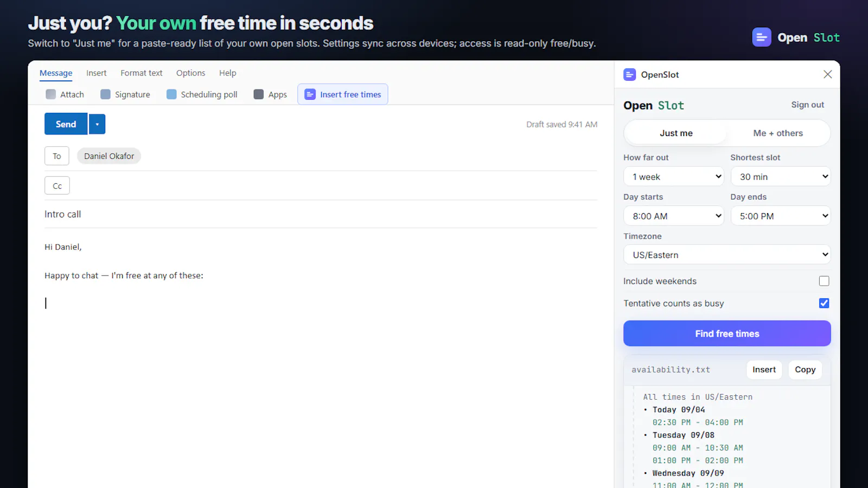Enable the Include weekends checkbox
This screenshot has height=488, width=868.
[x=824, y=281]
